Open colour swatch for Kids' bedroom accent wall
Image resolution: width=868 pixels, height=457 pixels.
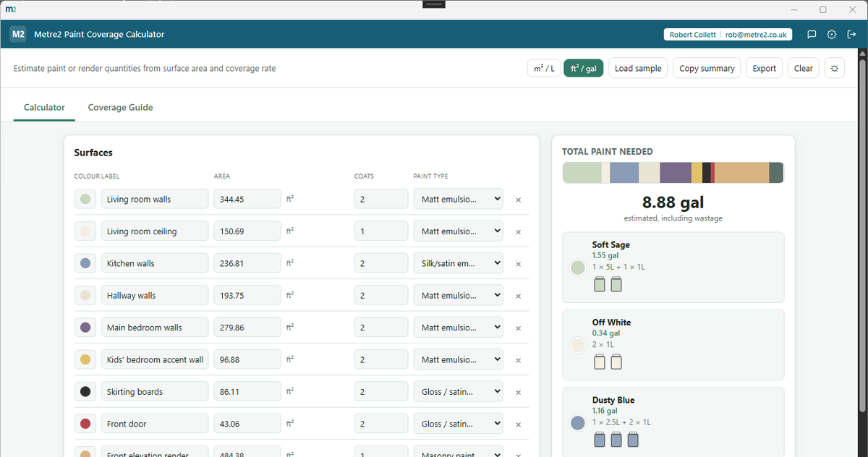coord(85,359)
